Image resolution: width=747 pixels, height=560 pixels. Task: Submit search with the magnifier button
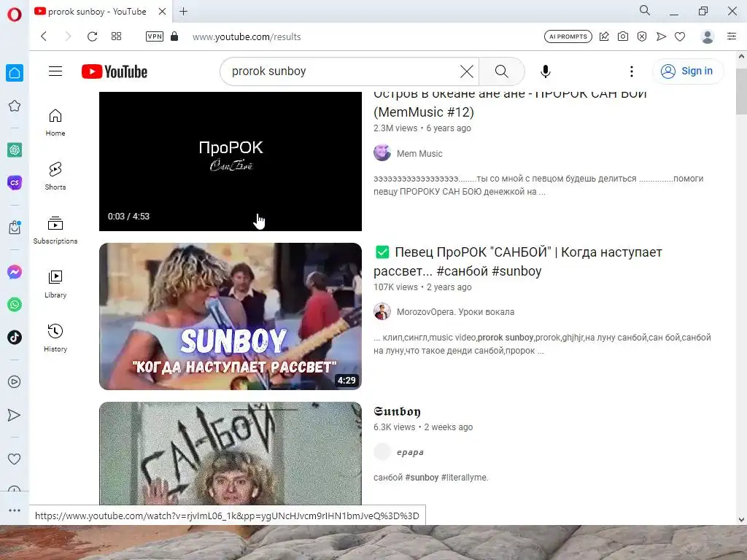(502, 71)
